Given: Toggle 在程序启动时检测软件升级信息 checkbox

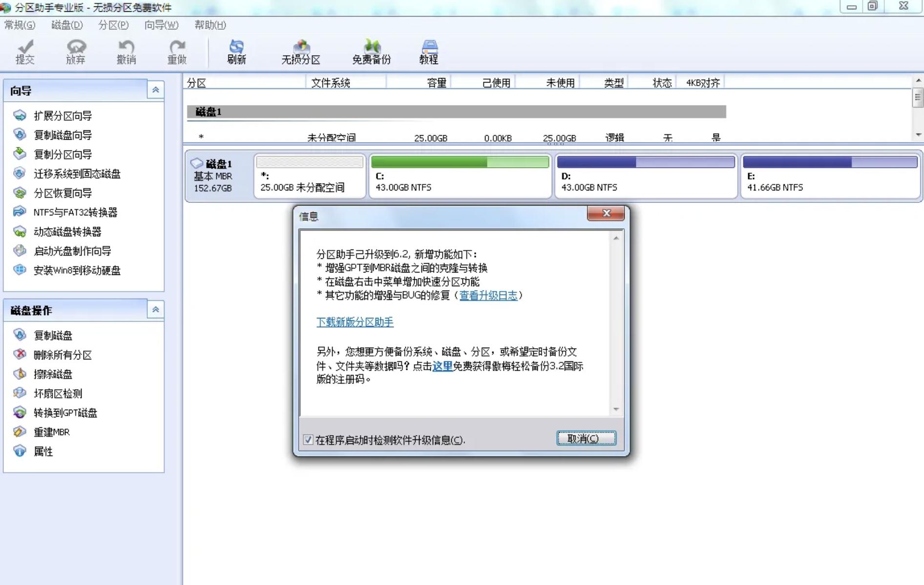Looking at the screenshot, I should [308, 439].
